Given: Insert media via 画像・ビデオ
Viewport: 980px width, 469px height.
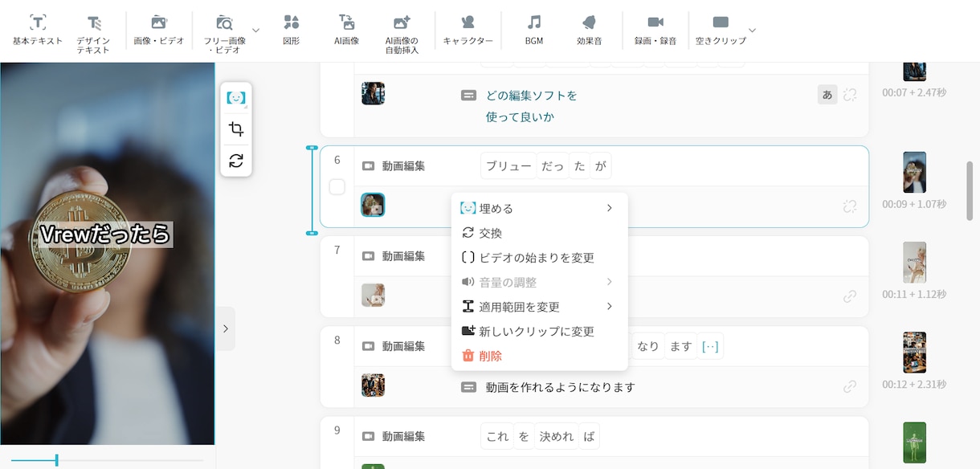Looking at the screenshot, I should (159, 30).
